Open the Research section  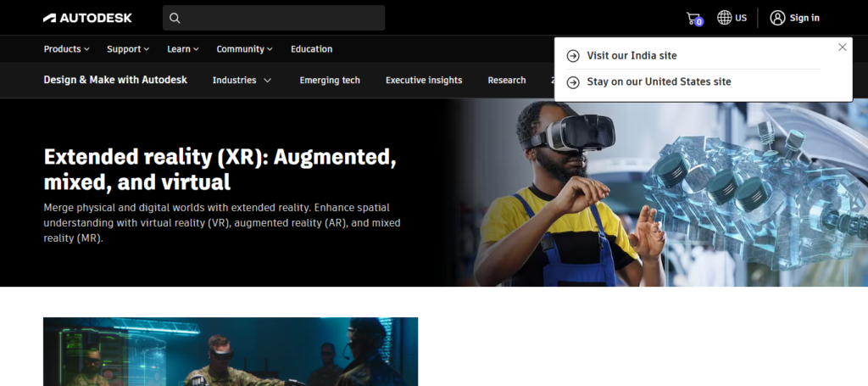click(x=507, y=81)
